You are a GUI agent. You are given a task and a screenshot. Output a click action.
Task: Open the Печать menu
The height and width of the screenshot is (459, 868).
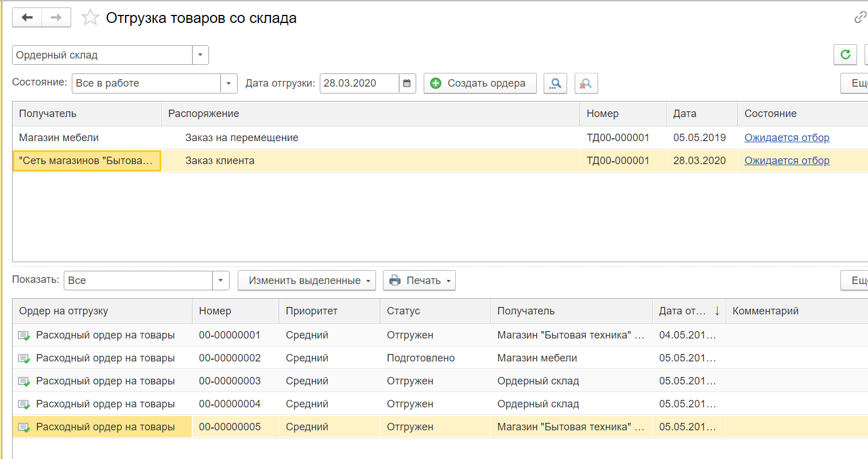pos(419,281)
